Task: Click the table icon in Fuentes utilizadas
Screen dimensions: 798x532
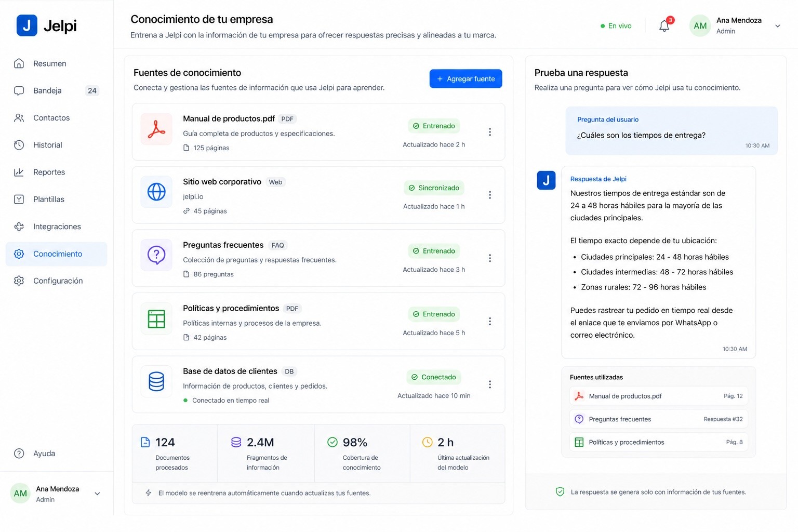Action: pyautogui.click(x=579, y=442)
